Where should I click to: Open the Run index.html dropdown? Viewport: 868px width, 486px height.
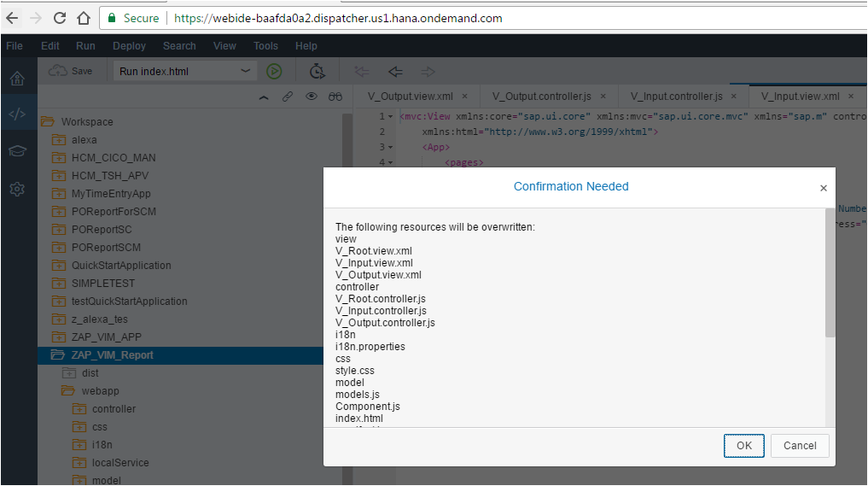185,71
